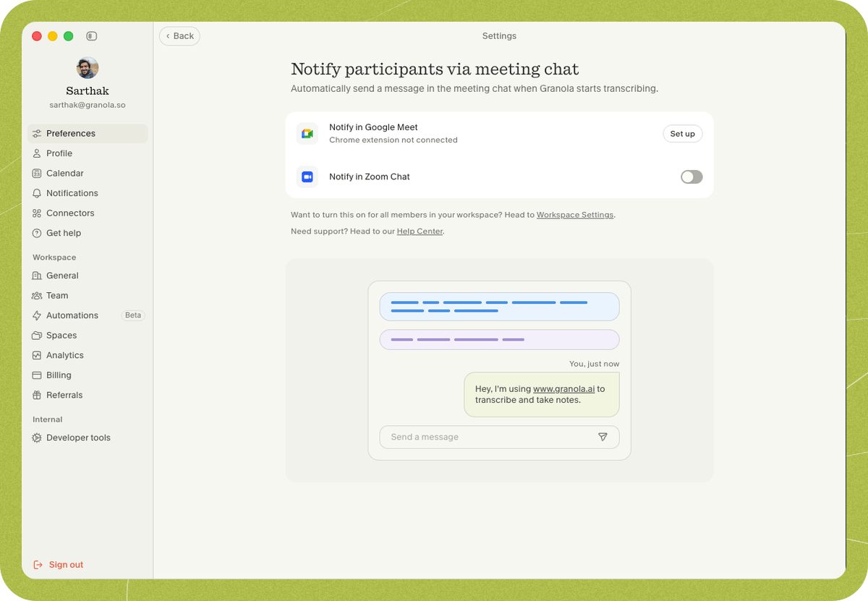Screen dimensions: 868x601
Task: Click the Preferences sliders icon
Action: click(37, 134)
